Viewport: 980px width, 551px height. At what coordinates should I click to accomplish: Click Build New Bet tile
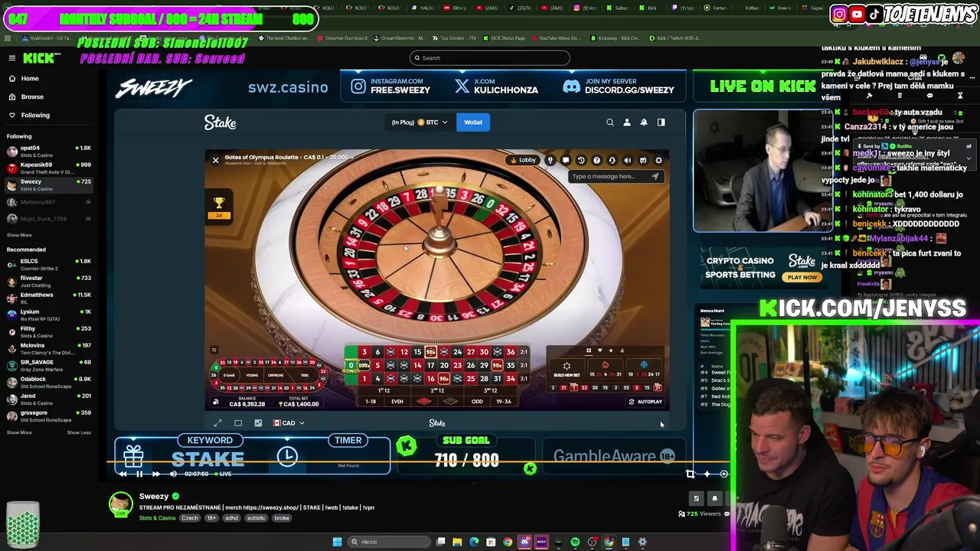(x=567, y=370)
